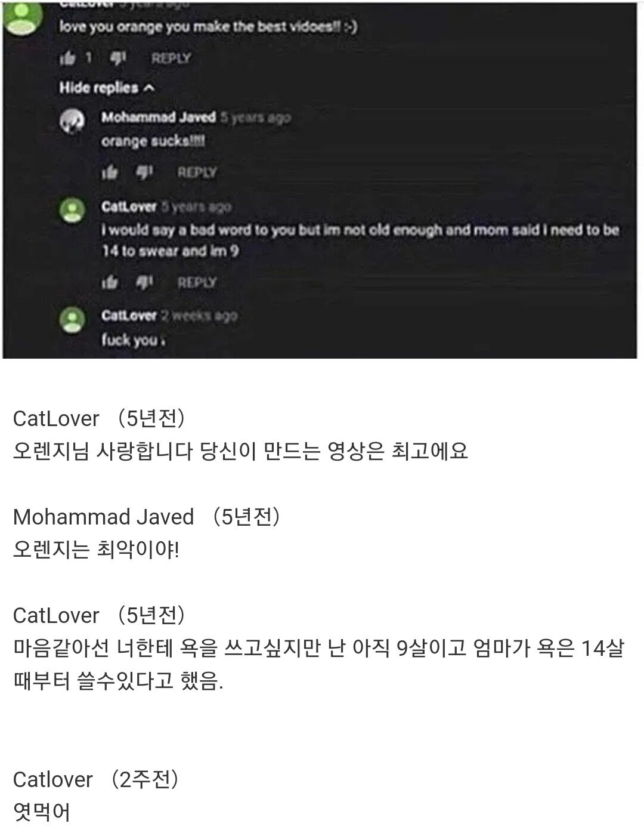Viewport: 644px width, 836px height.
Task: Click the '2 weeks ago' timestamp
Action: pos(199,316)
